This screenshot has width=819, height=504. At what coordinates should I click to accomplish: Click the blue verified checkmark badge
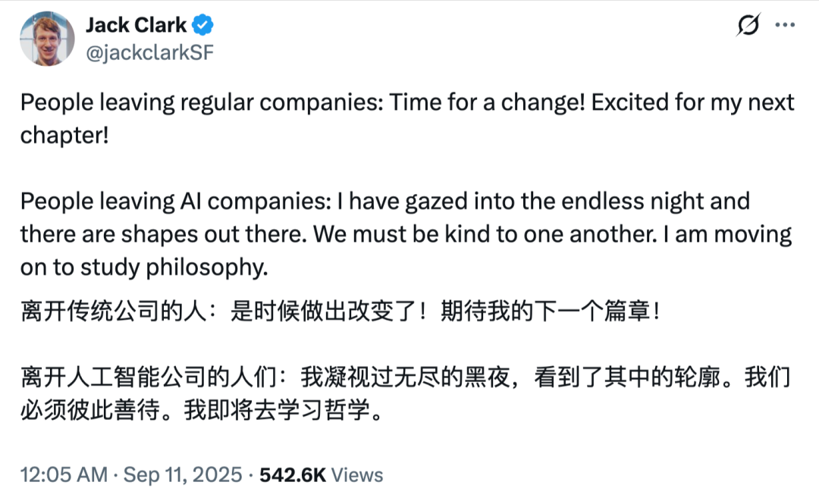tap(202, 25)
